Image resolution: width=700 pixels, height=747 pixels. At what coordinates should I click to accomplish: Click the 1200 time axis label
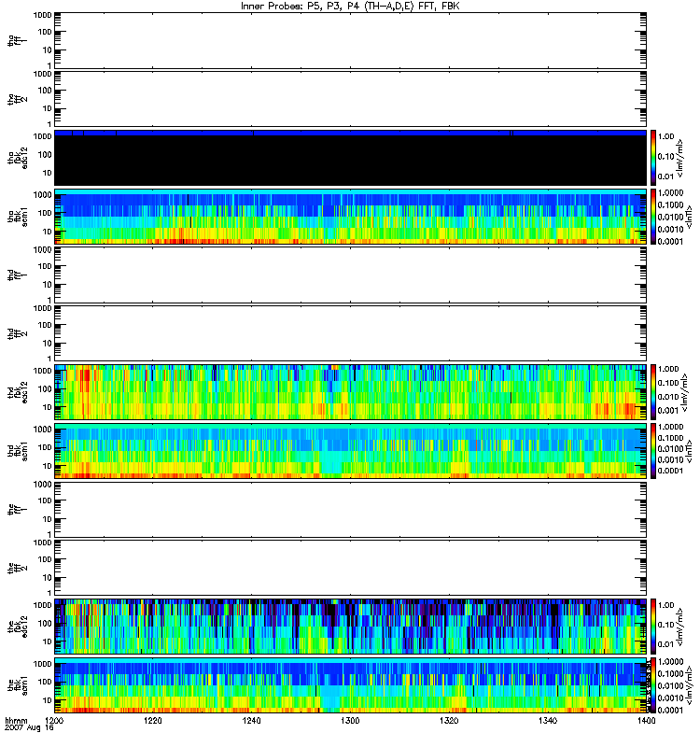(x=55, y=720)
